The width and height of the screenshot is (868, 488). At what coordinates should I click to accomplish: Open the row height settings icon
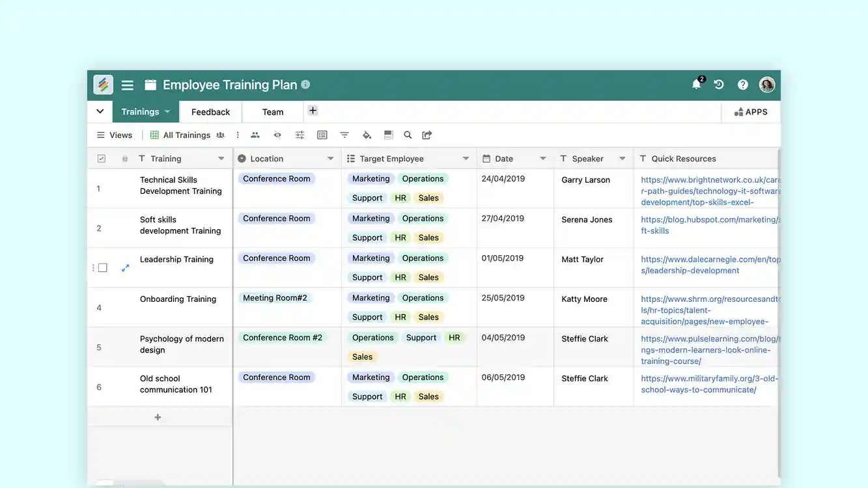[x=388, y=135]
